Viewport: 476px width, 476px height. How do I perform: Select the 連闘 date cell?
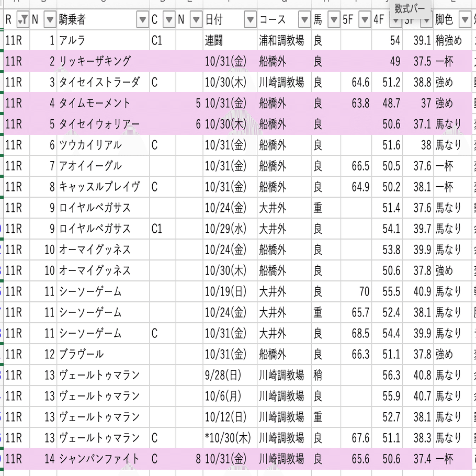click(x=230, y=40)
